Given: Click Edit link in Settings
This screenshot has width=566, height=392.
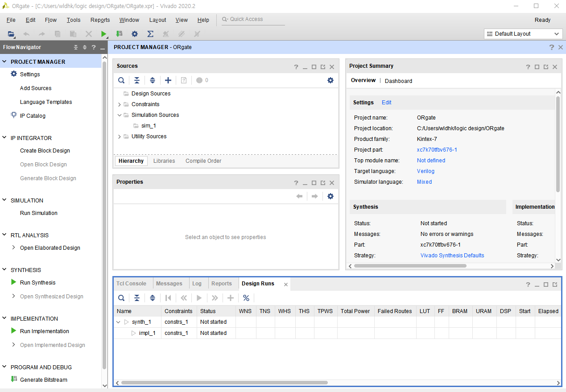Looking at the screenshot, I should 387,103.
